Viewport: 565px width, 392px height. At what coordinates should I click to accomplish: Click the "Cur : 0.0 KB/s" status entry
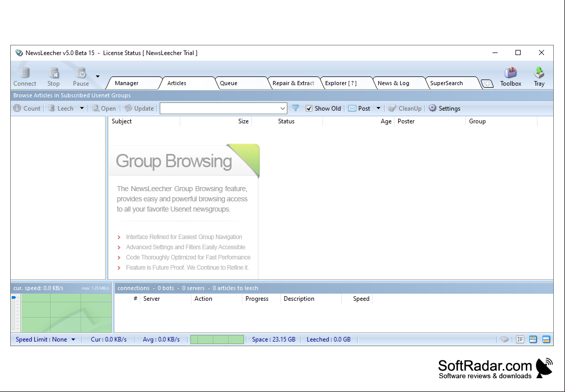coord(109,339)
